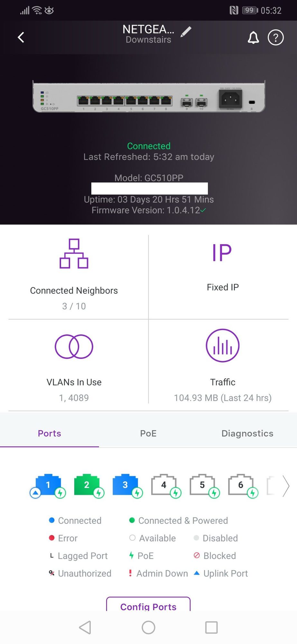Expand more ports with the right chevron
297x644 pixels.
coord(286,486)
